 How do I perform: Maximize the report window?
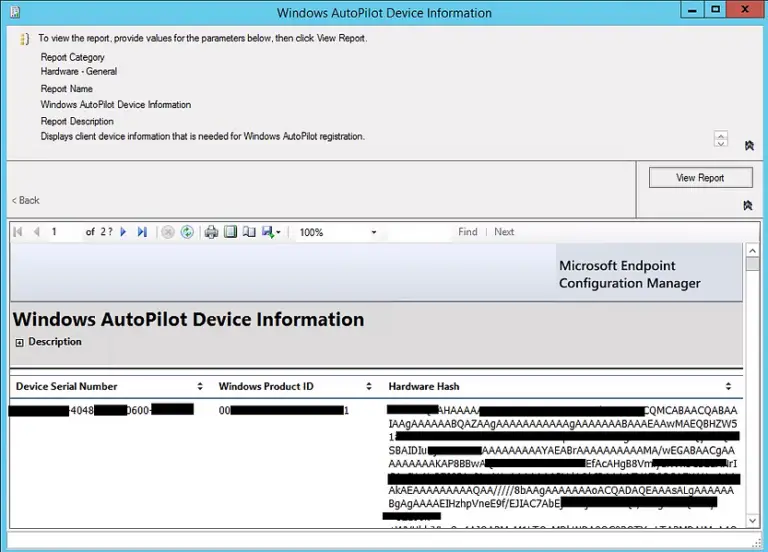click(x=715, y=10)
